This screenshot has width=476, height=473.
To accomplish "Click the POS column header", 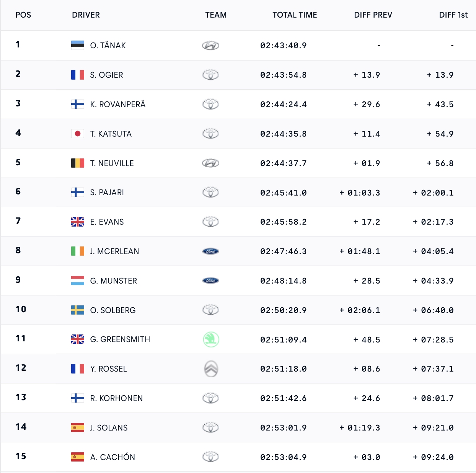I will 23,15.
